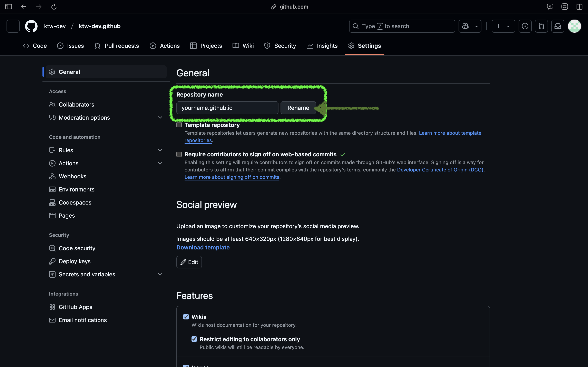Open the Copilot dropdown arrow
The height and width of the screenshot is (367, 588).
tap(477, 26)
